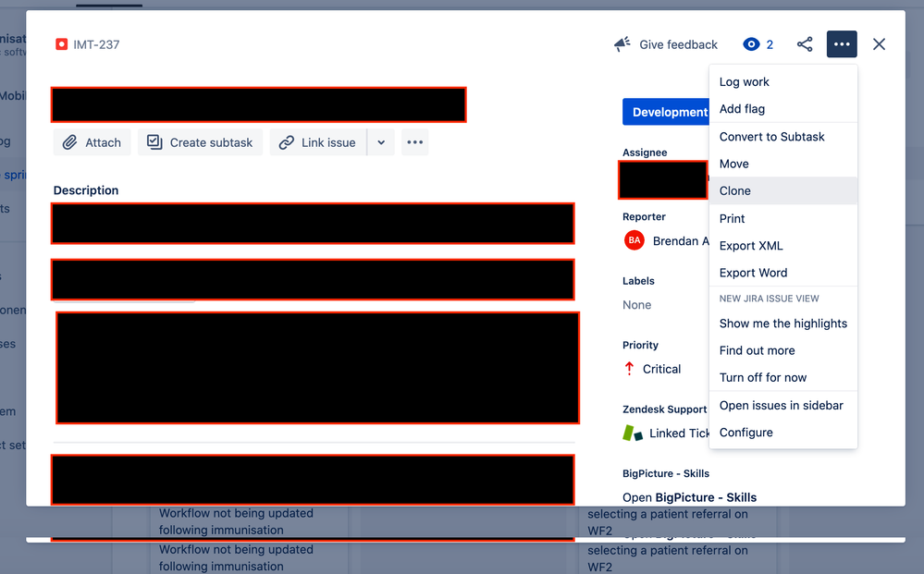Choose Turn off for now
The width and height of the screenshot is (924, 574).
(x=783, y=377)
